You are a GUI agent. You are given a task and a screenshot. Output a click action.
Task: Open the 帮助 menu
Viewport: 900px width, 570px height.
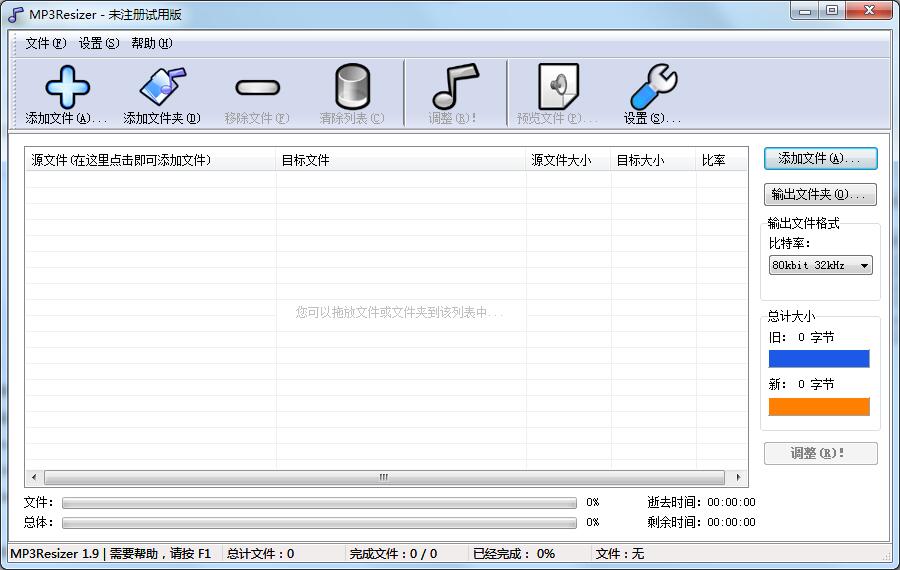152,43
